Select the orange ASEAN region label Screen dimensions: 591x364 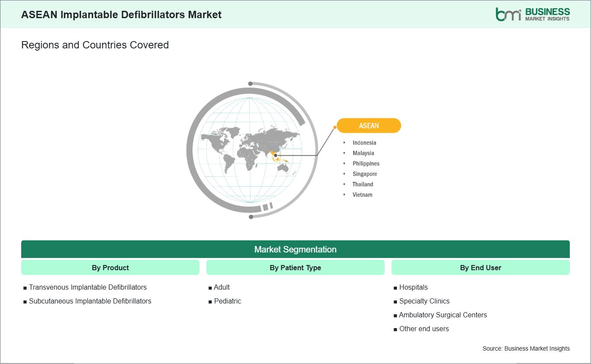click(x=369, y=126)
